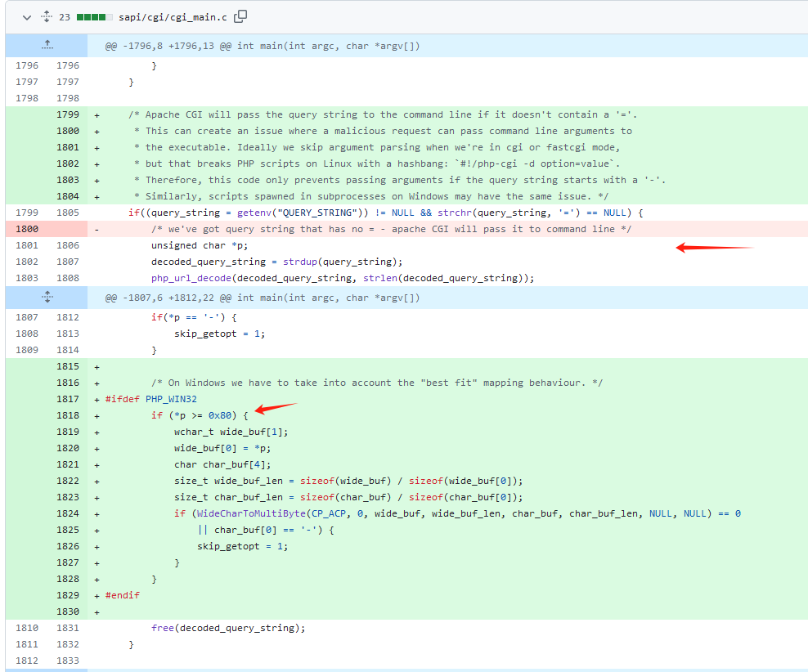
Task: Click the WideCharToMultiByte function call
Action: (251, 513)
